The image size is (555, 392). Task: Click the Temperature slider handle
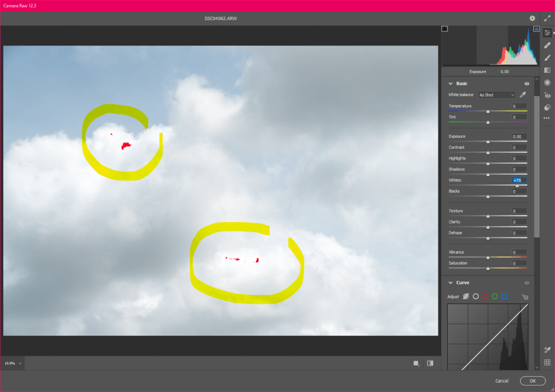point(488,111)
